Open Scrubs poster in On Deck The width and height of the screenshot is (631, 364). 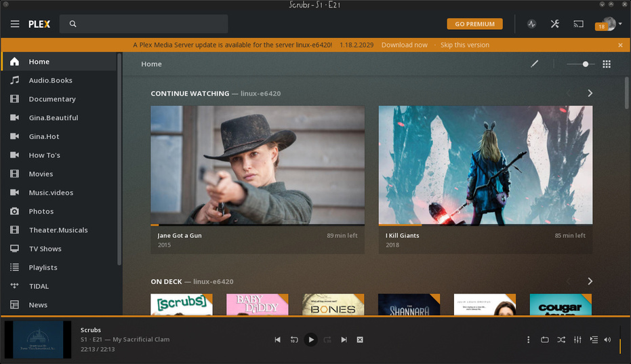pyautogui.click(x=182, y=304)
